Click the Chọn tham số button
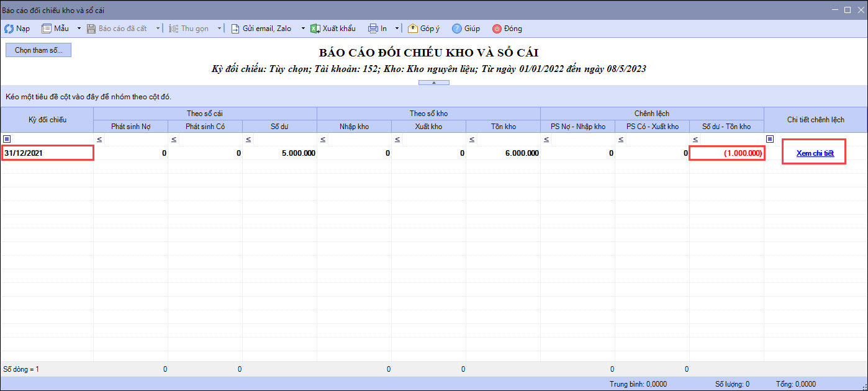 (38, 50)
